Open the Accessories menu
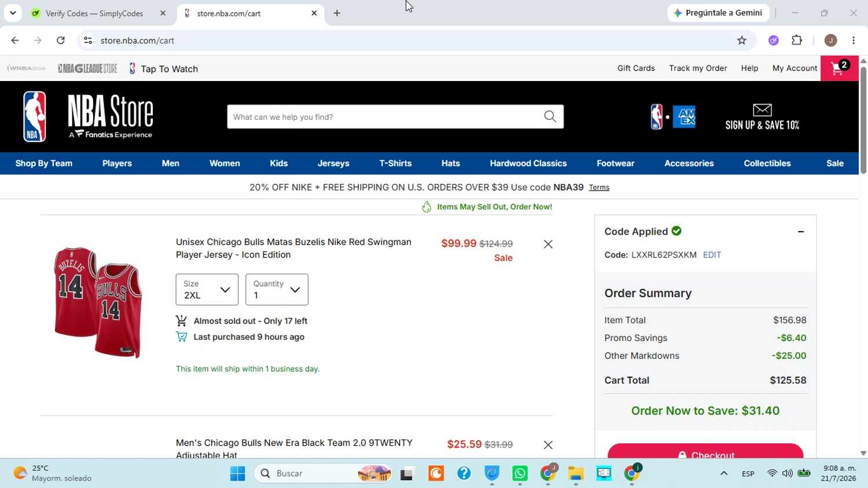Viewport: 868px width, 488px height. 689,163
